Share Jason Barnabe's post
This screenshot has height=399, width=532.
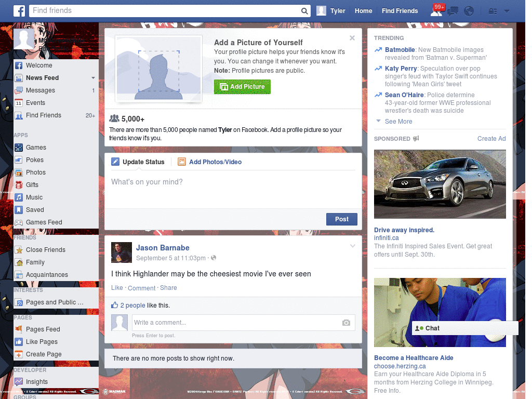(x=168, y=288)
